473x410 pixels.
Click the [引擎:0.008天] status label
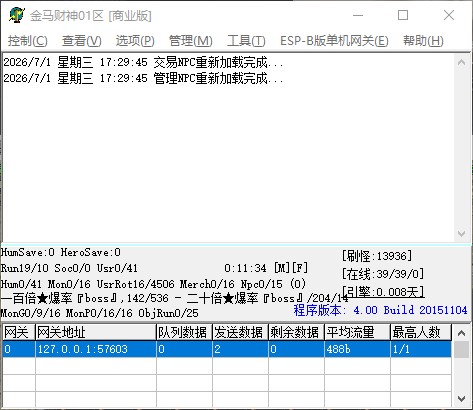coord(383,292)
